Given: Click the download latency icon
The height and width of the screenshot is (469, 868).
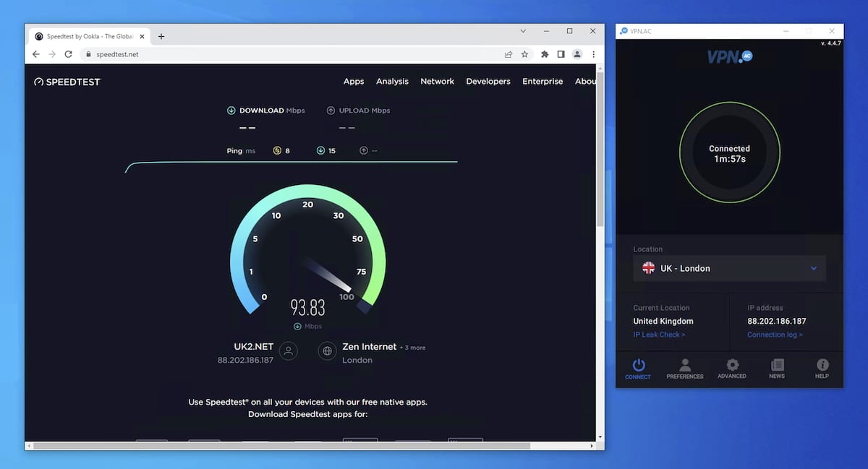Looking at the screenshot, I should click(320, 150).
